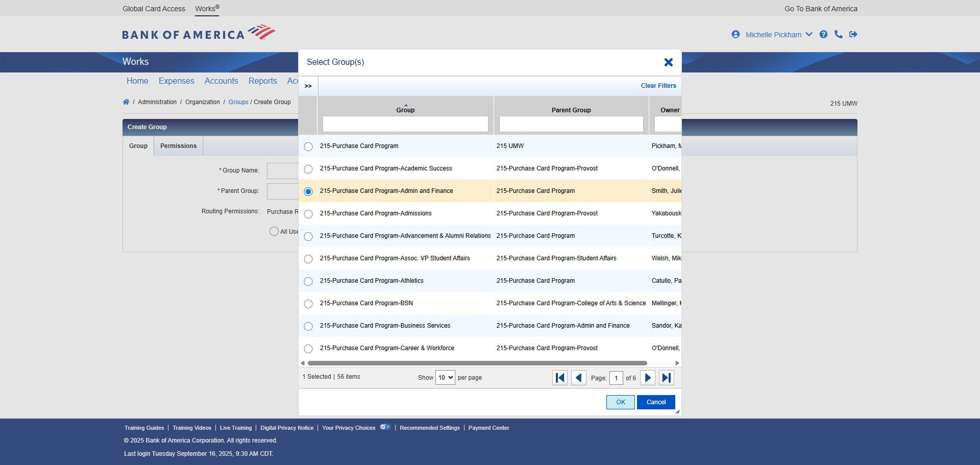Click inside the Group filter search box

point(405,124)
